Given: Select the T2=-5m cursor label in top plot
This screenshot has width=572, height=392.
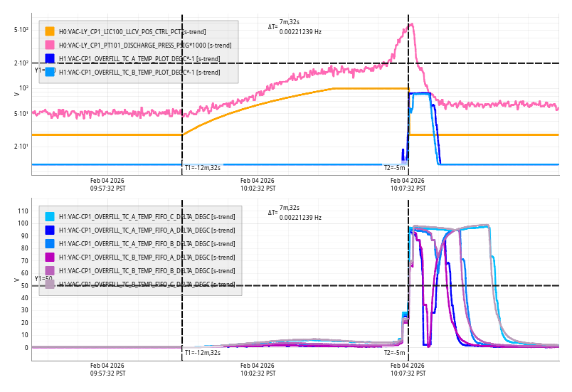Looking at the screenshot, I should coord(394,168).
